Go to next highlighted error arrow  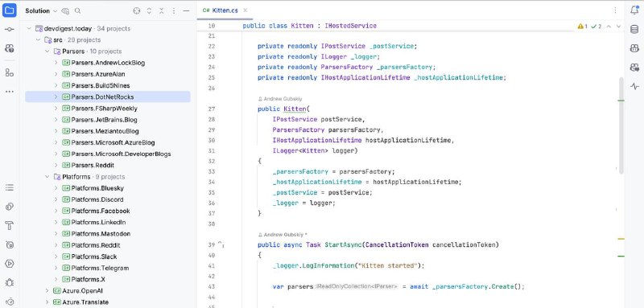click(x=618, y=27)
